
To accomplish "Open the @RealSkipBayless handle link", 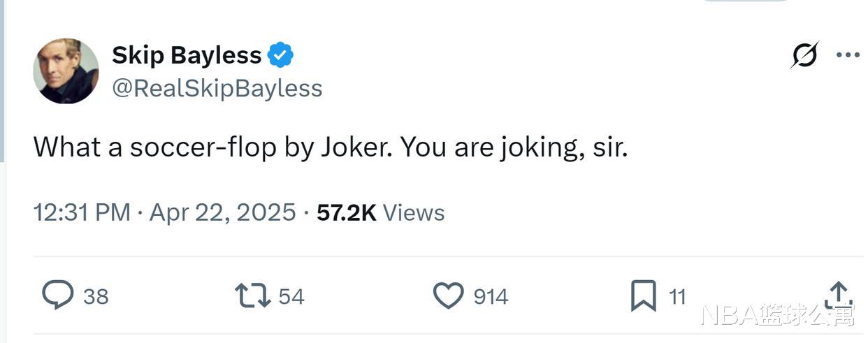I will 217,88.
